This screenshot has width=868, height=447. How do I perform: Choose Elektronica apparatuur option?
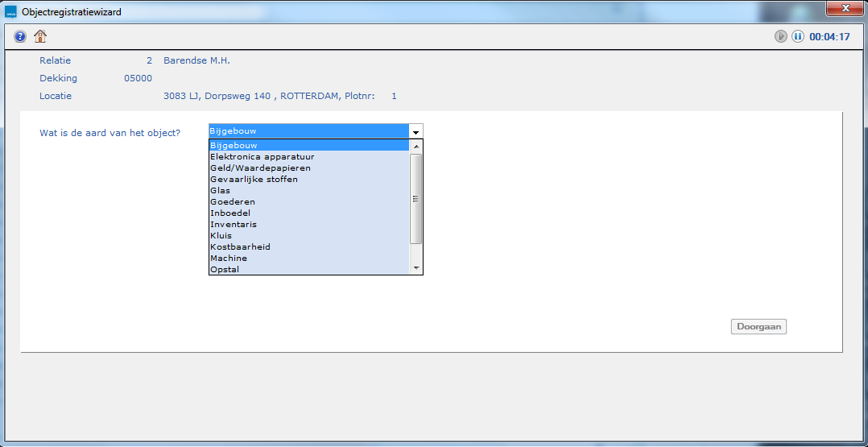308,156
